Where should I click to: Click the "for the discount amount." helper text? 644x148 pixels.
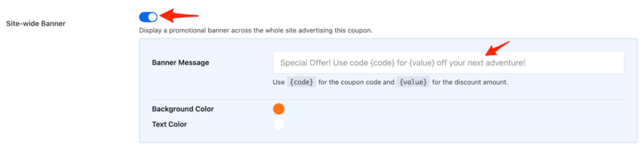coord(470,82)
